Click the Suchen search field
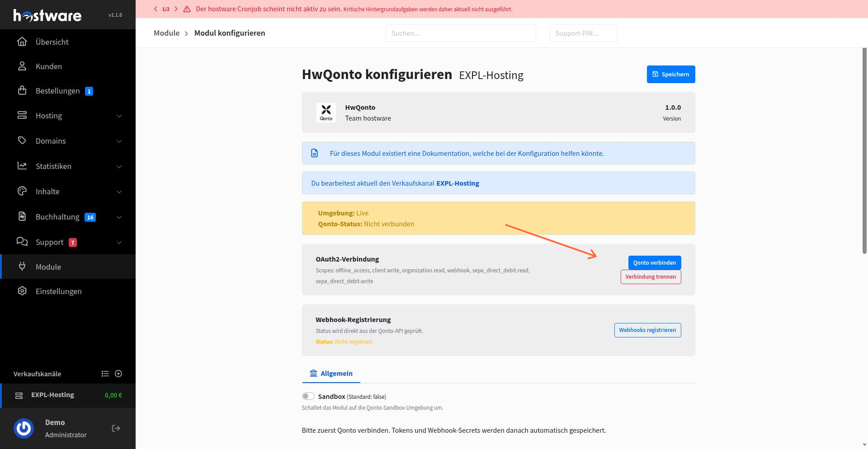 [461, 33]
